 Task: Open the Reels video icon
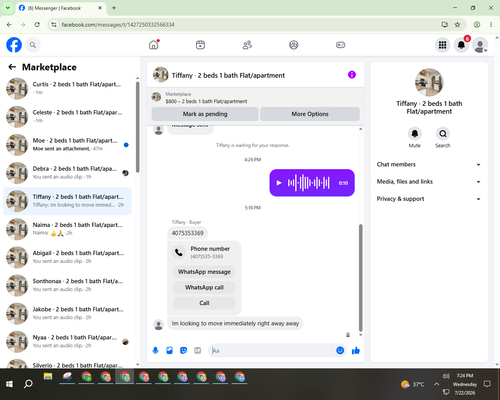200,45
